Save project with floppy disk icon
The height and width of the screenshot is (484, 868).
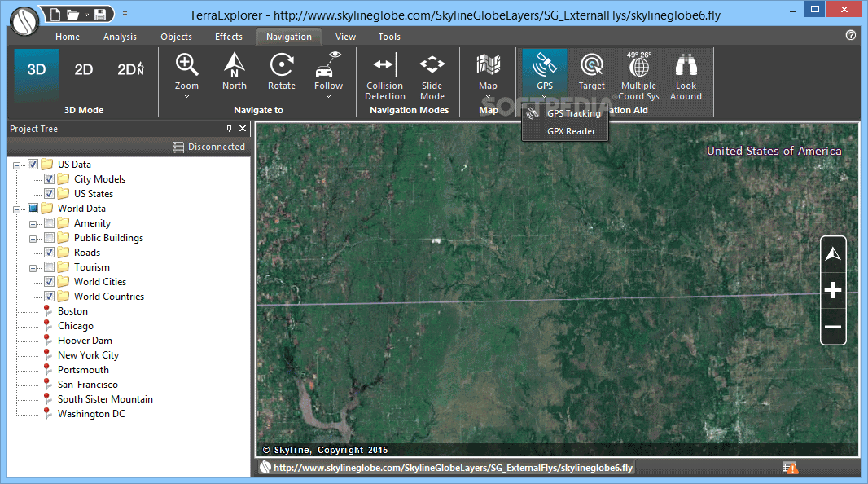tap(100, 15)
